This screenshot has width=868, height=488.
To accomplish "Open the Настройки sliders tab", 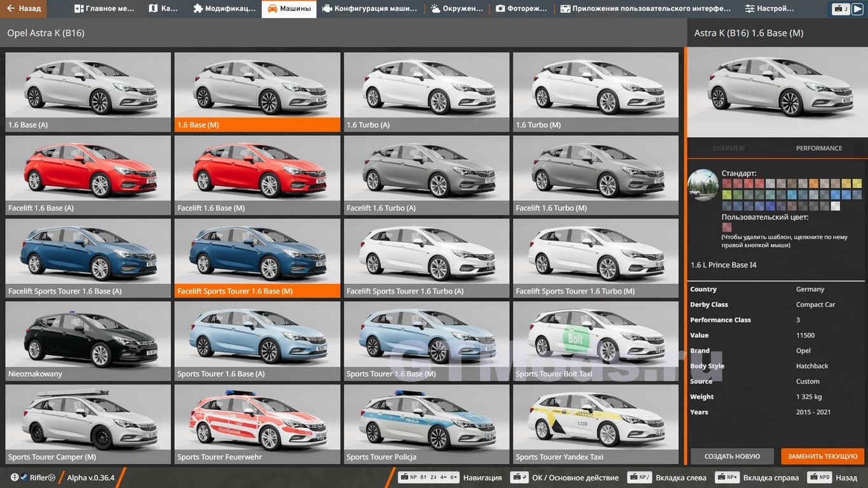I will (769, 9).
